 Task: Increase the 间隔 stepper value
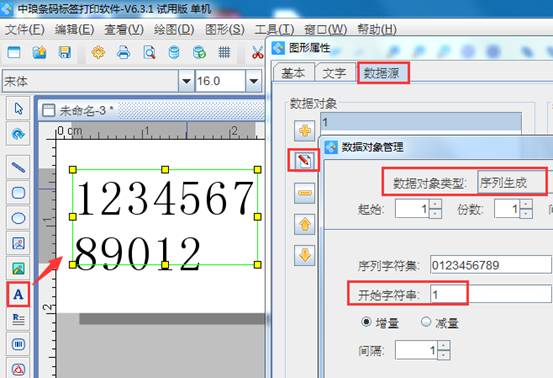tap(443, 346)
